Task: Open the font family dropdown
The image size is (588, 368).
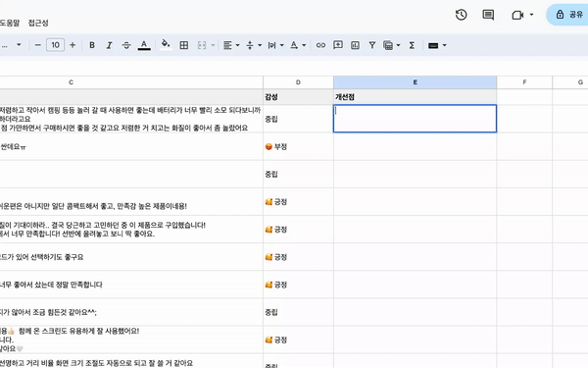Action: click(19, 45)
